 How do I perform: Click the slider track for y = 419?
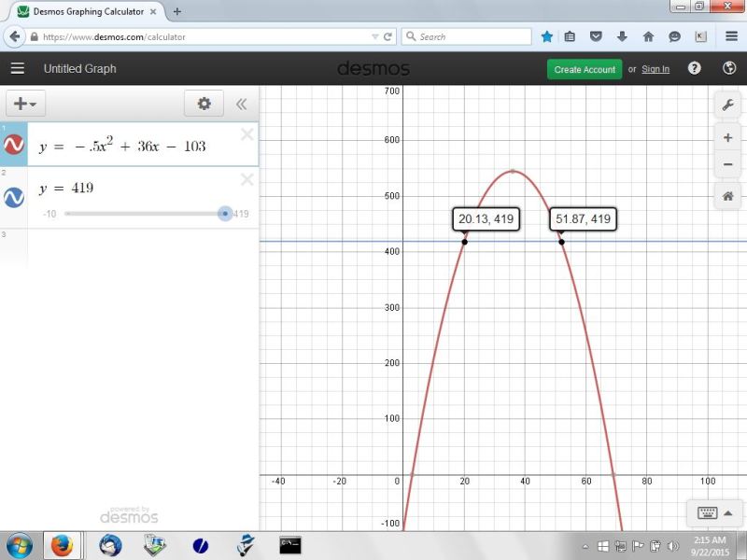pos(145,214)
